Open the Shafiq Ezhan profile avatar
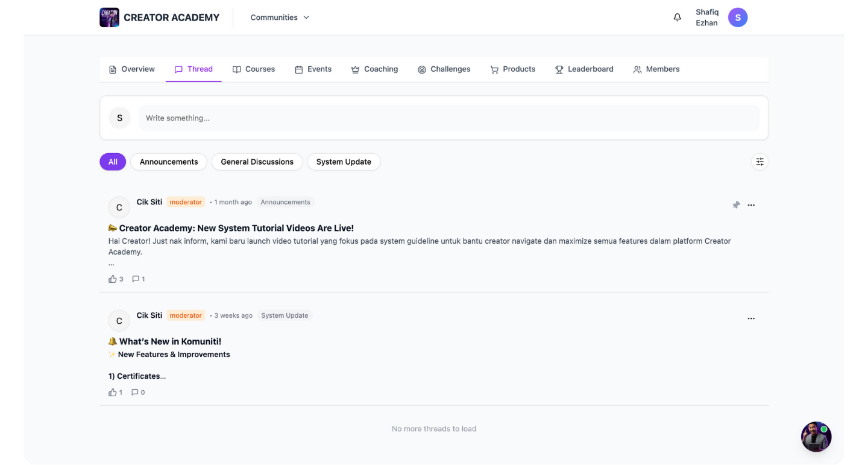This screenshot has width=868, height=465. (737, 17)
